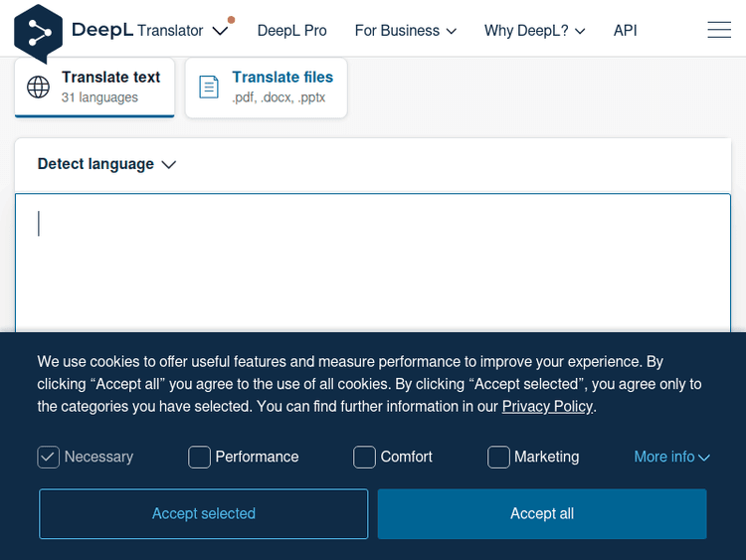Expand More info on cookies
Screen dimensions: 746x560
(x=671, y=457)
